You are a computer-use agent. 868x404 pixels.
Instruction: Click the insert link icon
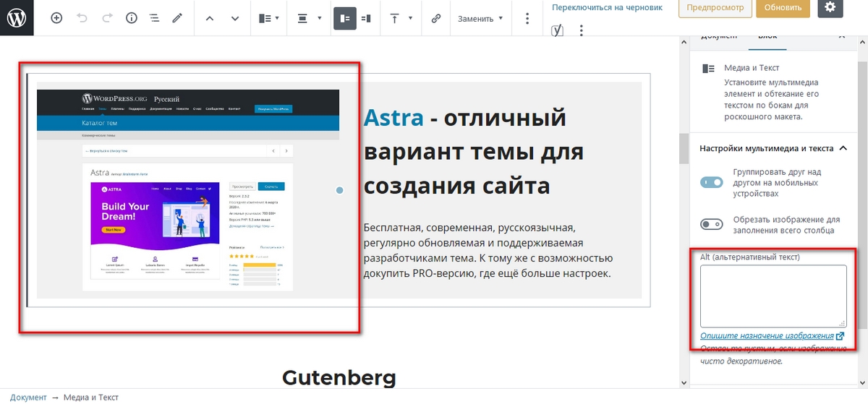(x=435, y=19)
